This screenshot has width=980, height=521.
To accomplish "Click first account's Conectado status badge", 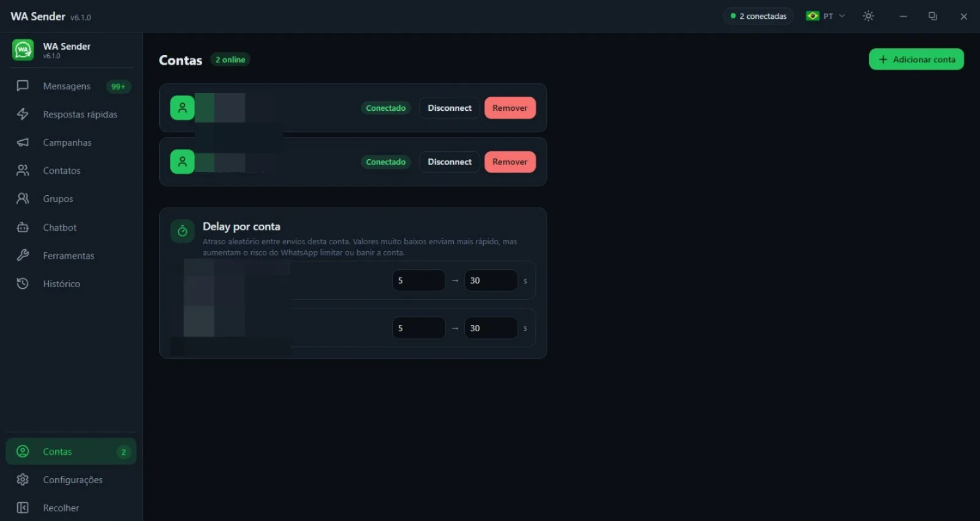I will tap(386, 108).
